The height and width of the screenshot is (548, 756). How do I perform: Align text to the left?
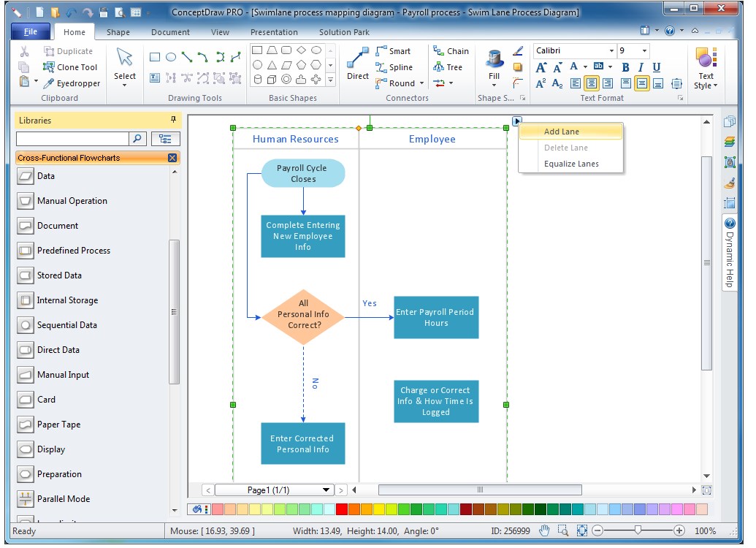[x=575, y=83]
